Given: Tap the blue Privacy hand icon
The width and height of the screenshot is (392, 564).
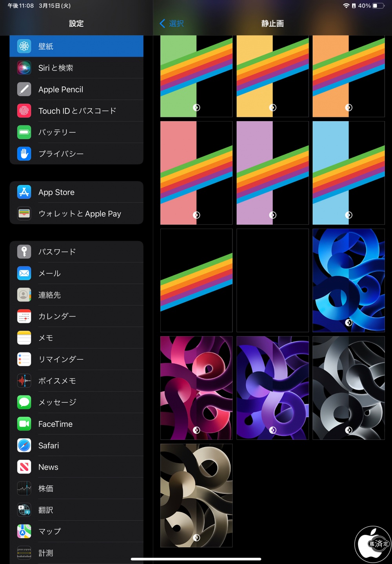Looking at the screenshot, I should [x=24, y=154].
